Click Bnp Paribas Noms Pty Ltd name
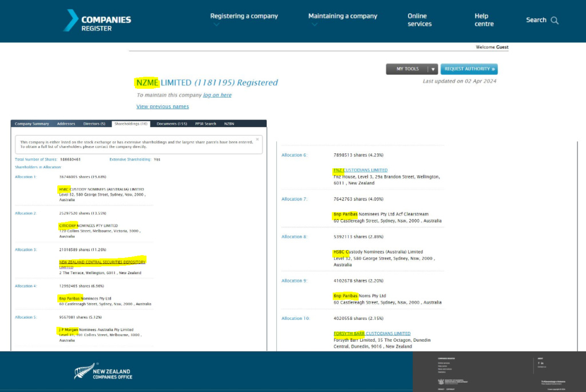Screen dimensions: 586x392 tap(359, 296)
